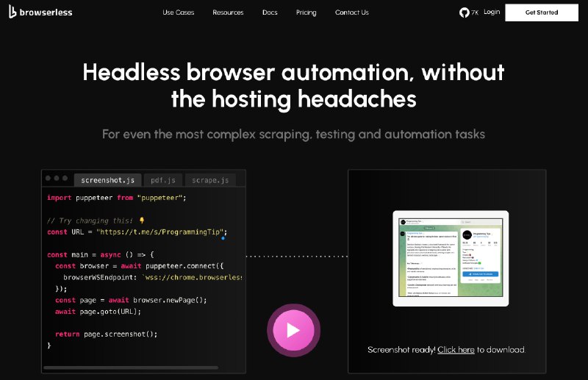Open the Pricing page
Viewport: 588px width, 380px height.
pos(306,12)
